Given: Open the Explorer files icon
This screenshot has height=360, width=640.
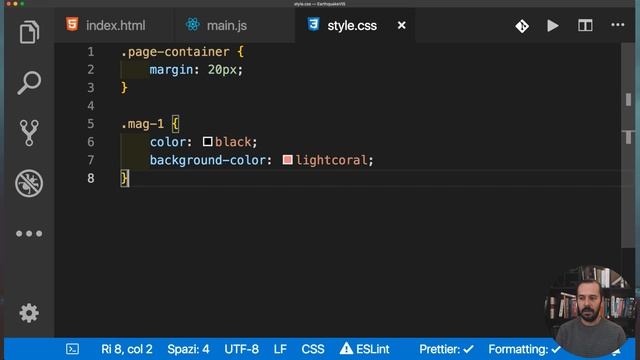Looking at the screenshot, I should pos(29,32).
